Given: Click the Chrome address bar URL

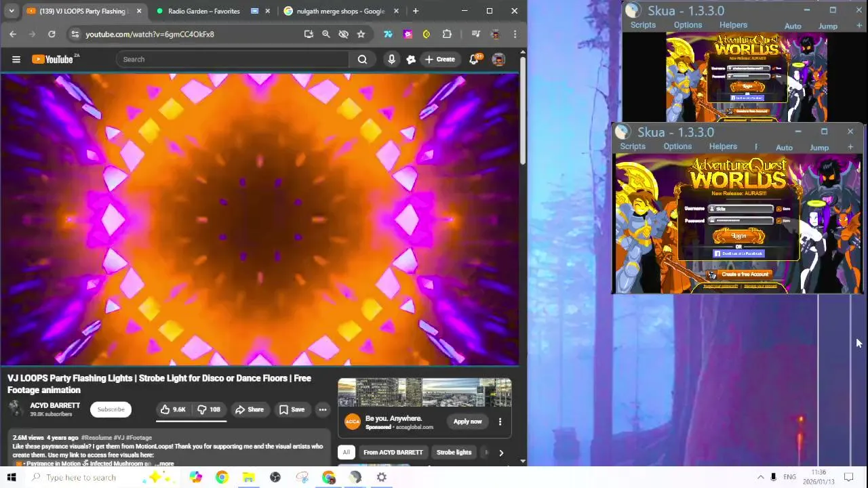Looking at the screenshot, I should coord(149,34).
